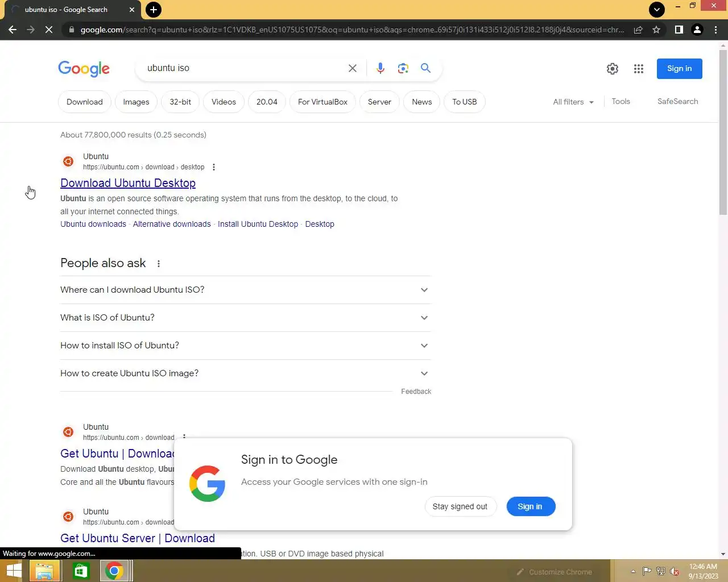Open the clock and date in tray
This screenshot has width=728, height=582.
coord(703,571)
